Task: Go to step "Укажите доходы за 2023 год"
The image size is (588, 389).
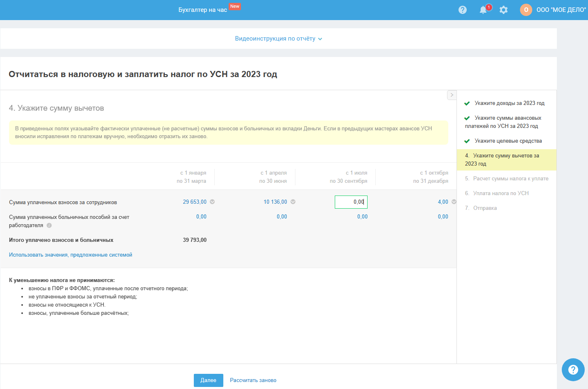Action: (509, 103)
